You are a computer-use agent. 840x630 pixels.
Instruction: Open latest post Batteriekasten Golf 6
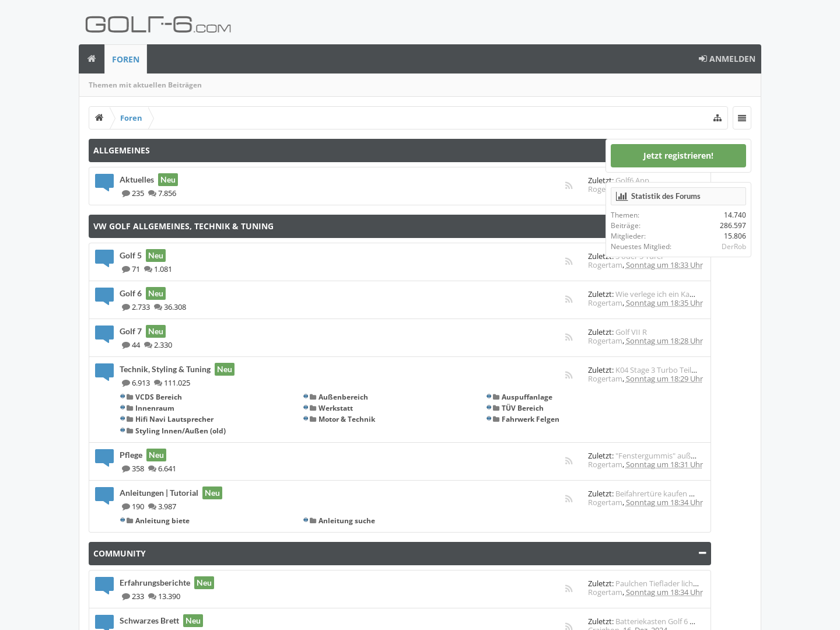(655, 621)
